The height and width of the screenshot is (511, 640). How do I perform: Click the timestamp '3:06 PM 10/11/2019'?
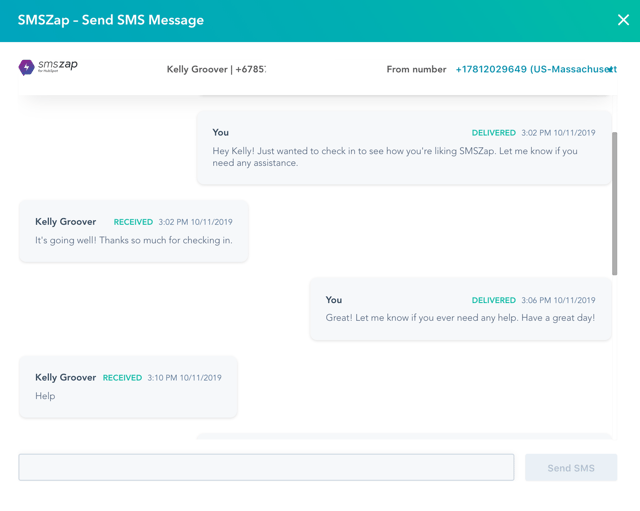coord(558,300)
